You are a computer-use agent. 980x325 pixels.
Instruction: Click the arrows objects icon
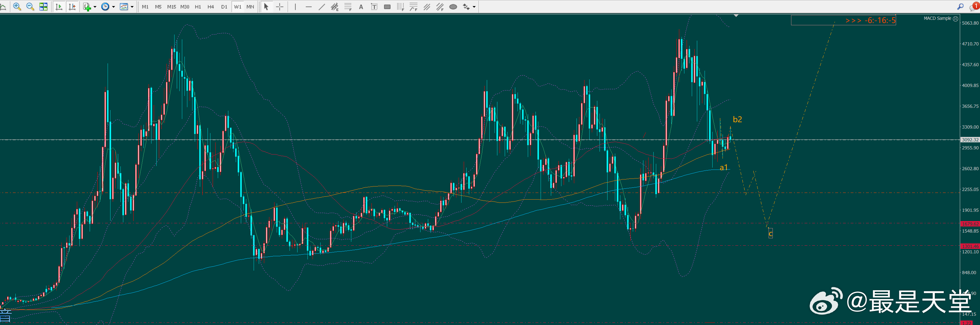(x=466, y=6)
